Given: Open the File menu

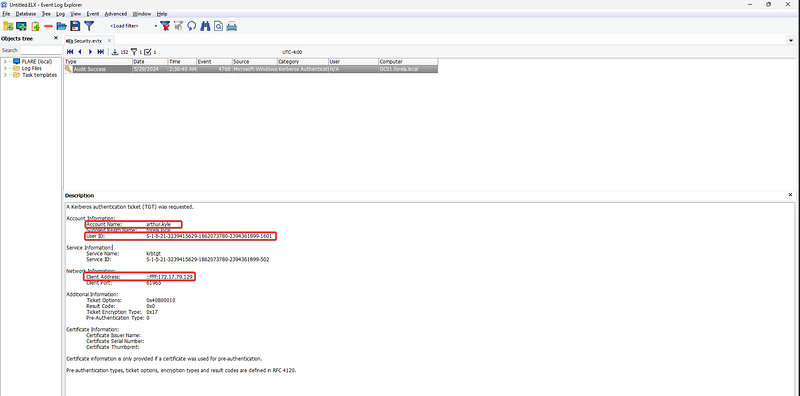Looking at the screenshot, I should (6, 14).
